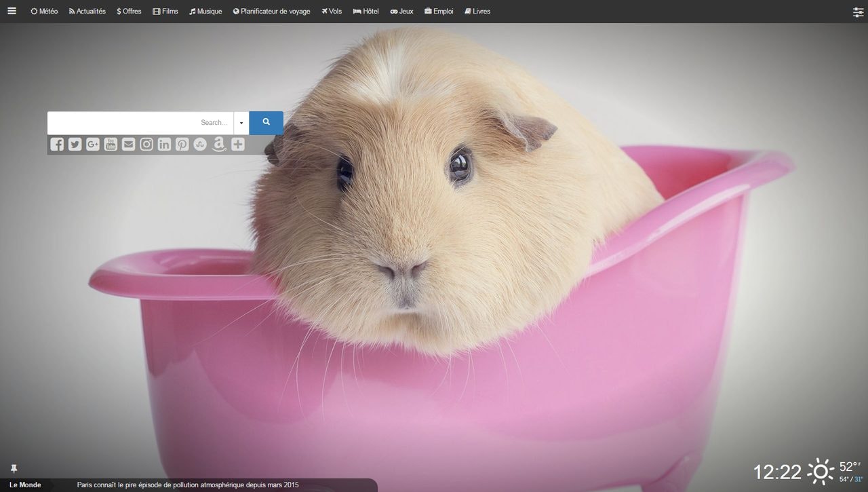The image size is (868, 492).
Task: Open the search engine dropdown arrow
Action: [x=241, y=123]
